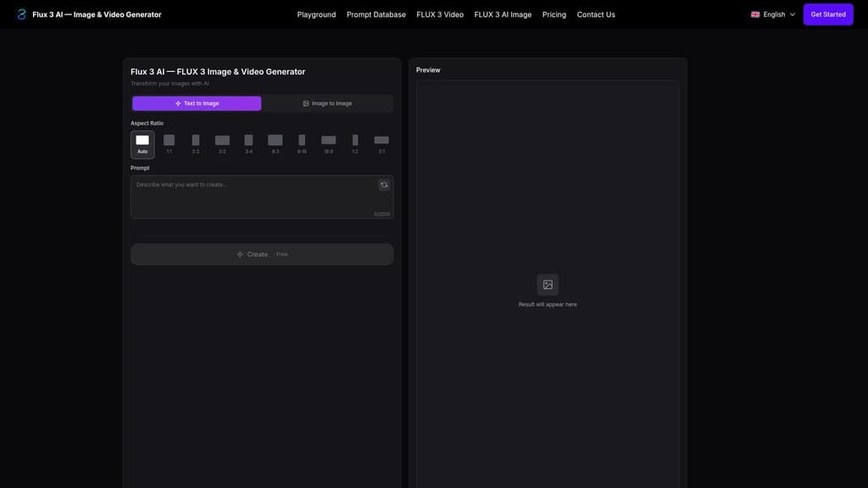
Task: Select the 4:3 aspect ratio
Action: (275, 144)
